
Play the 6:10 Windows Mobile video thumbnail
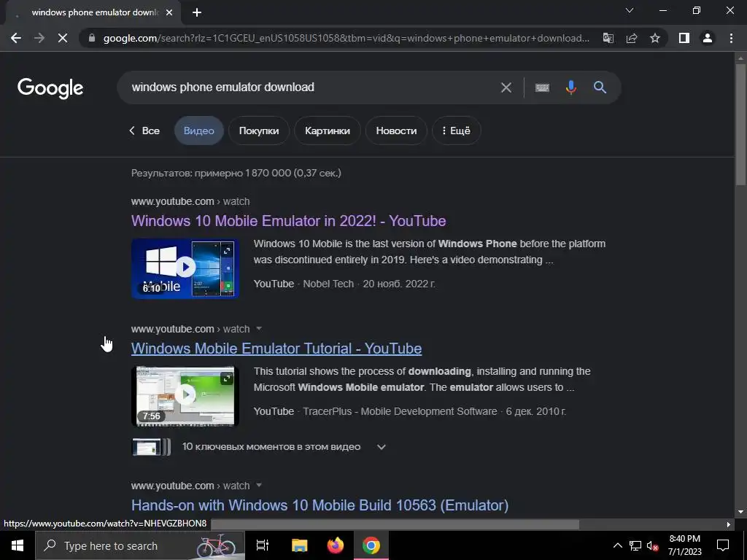(x=185, y=268)
